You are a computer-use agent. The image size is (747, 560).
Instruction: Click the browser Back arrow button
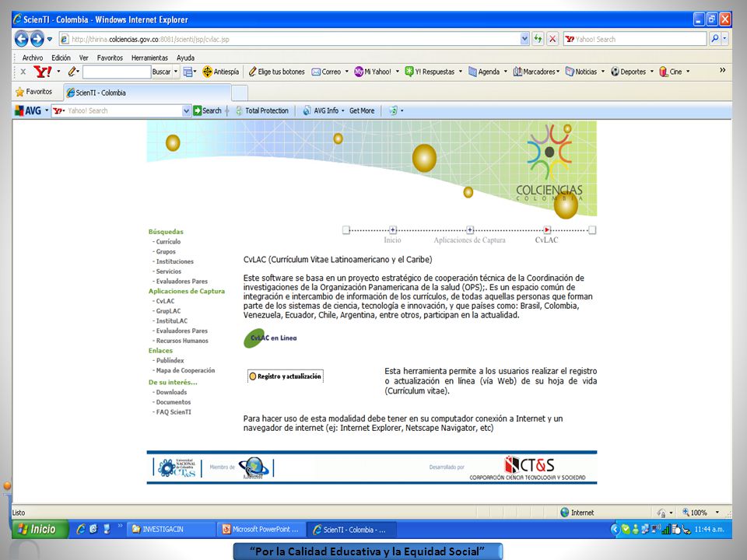(x=21, y=39)
